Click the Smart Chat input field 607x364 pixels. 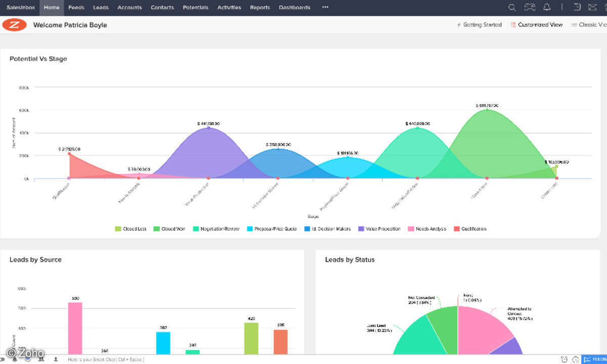(106, 359)
